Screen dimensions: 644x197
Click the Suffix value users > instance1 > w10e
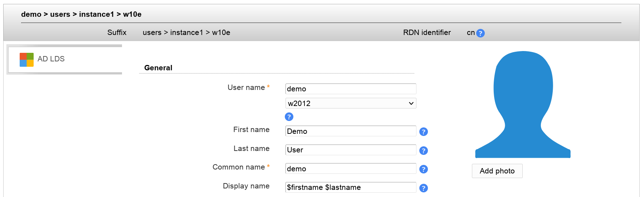[186, 32]
